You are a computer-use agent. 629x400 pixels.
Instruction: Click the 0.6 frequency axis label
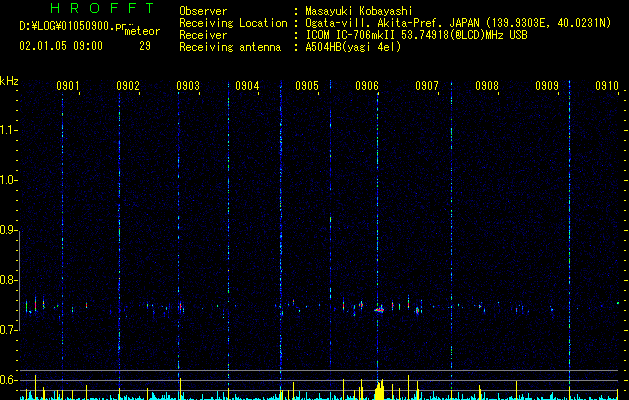pos(8,380)
